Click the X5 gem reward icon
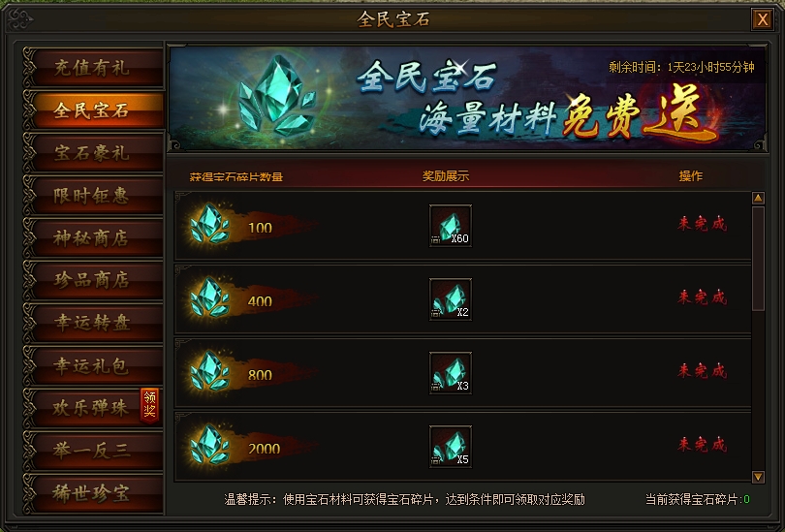 [x=450, y=447]
